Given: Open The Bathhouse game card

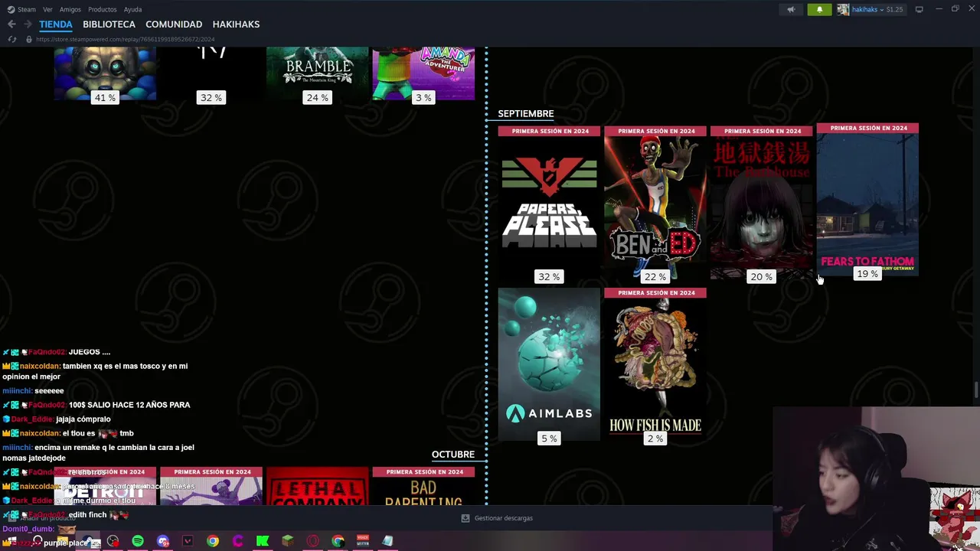Looking at the screenshot, I should click(761, 202).
